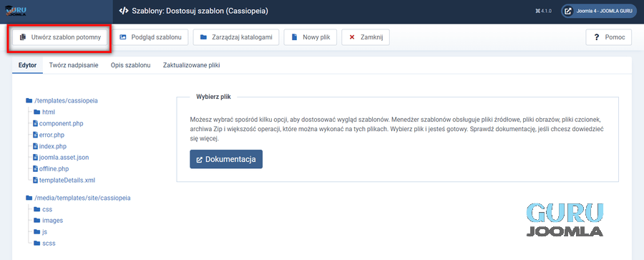Click the js folder icon

pos(36,232)
